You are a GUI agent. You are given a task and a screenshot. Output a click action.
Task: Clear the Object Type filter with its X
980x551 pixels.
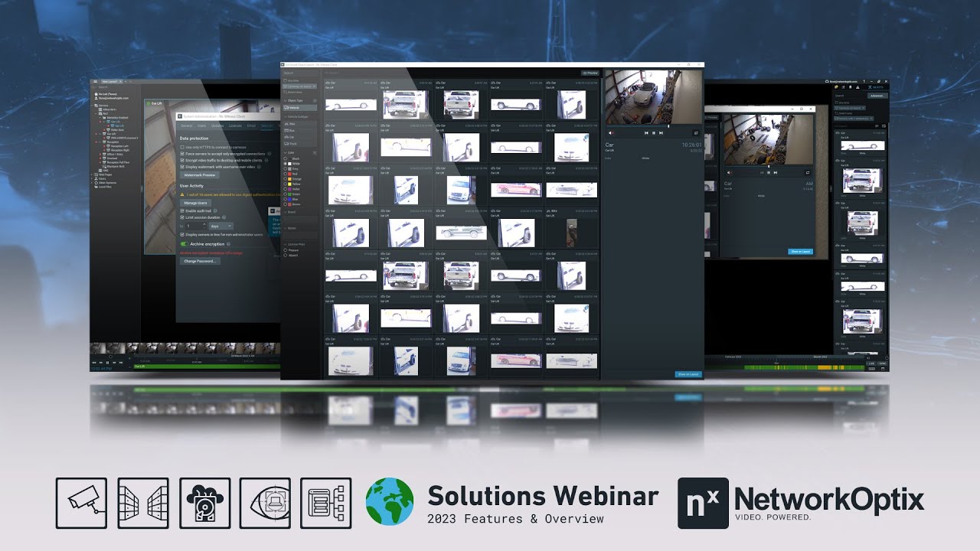point(315,101)
